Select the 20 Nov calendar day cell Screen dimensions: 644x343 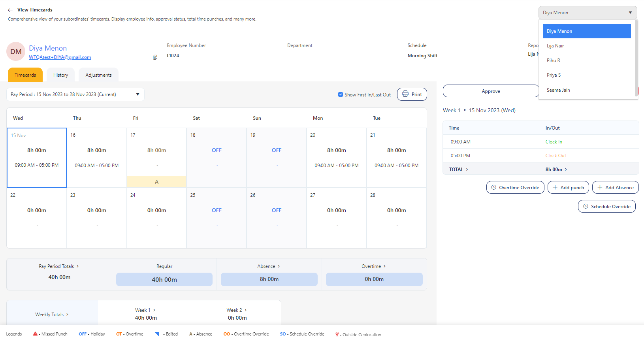pyautogui.click(x=336, y=157)
